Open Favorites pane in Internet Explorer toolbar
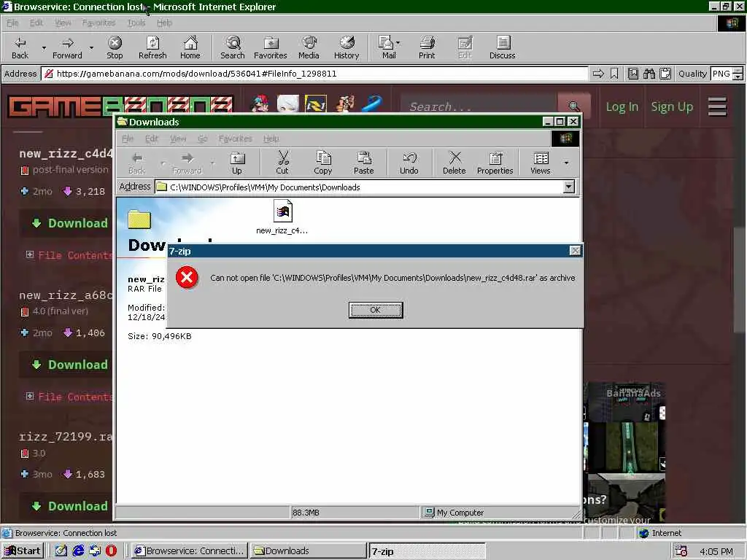 pyautogui.click(x=270, y=47)
